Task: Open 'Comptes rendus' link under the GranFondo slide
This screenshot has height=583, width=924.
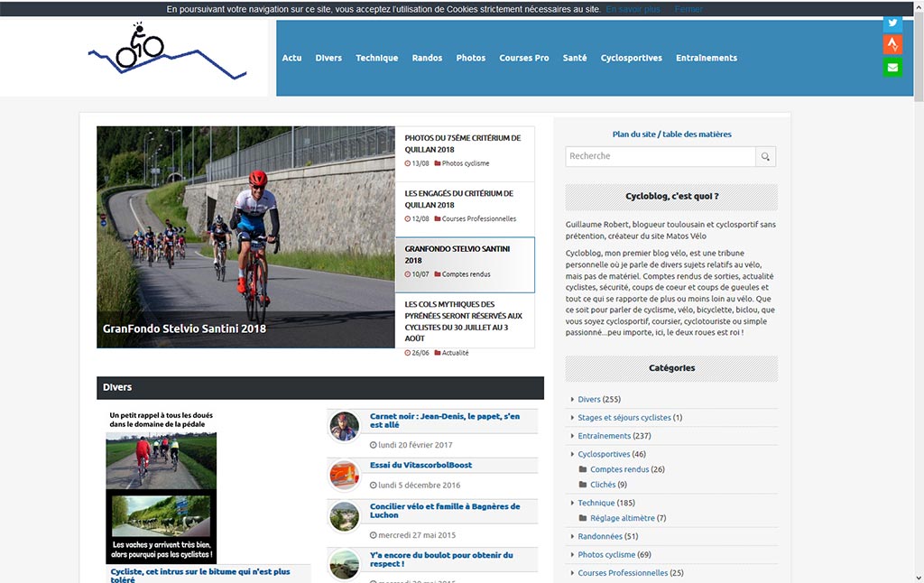Action: [467, 274]
